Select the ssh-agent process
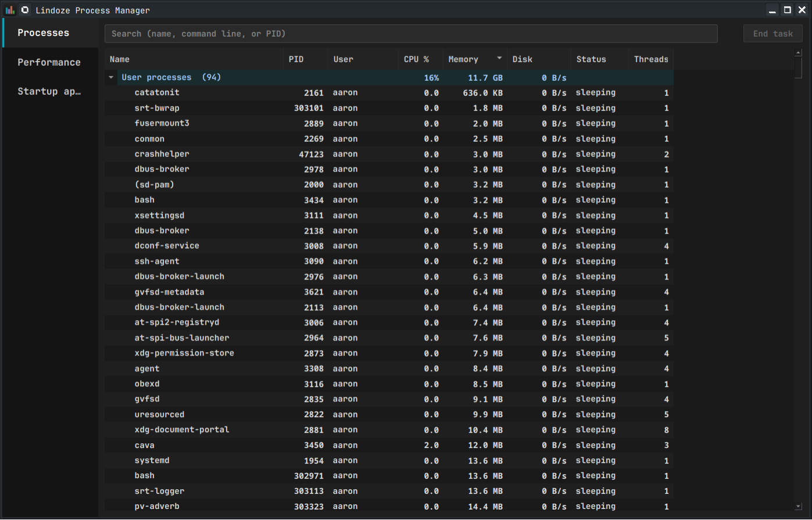 [389, 261]
